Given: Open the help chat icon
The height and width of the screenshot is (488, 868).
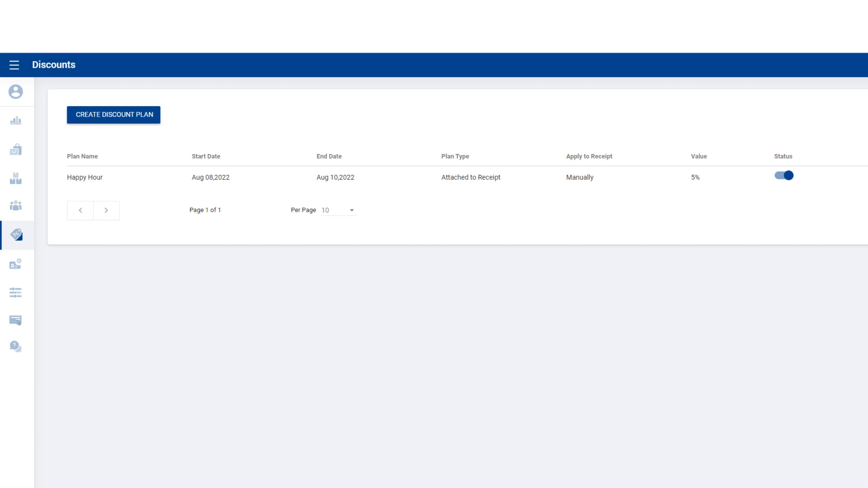Looking at the screenshot, I should (16, 347).
